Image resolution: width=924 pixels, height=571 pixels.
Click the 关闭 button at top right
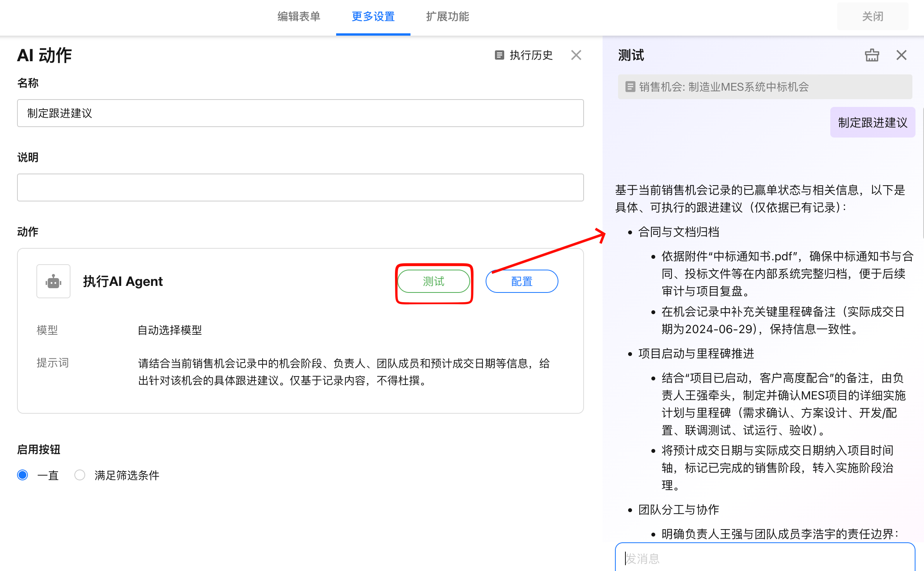(872, 16)
